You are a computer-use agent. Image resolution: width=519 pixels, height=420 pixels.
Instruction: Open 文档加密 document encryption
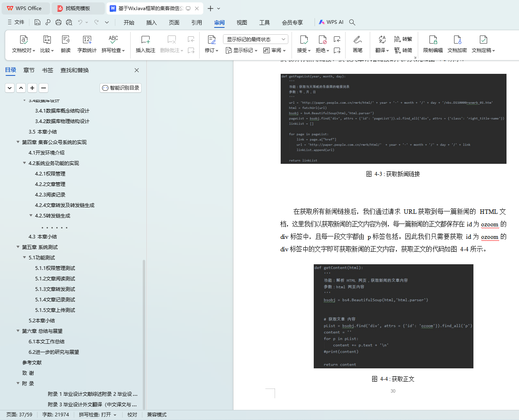[457, 44]
